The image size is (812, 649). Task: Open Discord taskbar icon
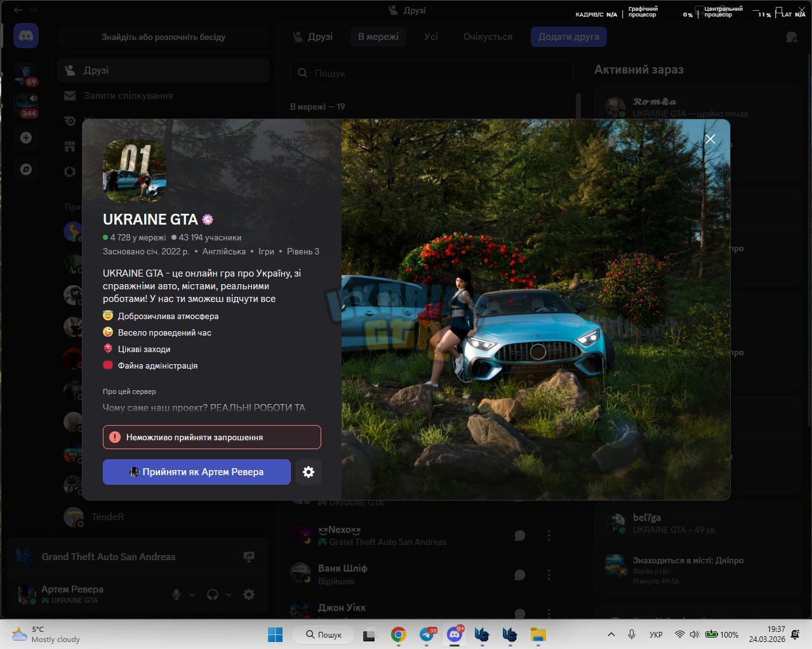point(455,634)
